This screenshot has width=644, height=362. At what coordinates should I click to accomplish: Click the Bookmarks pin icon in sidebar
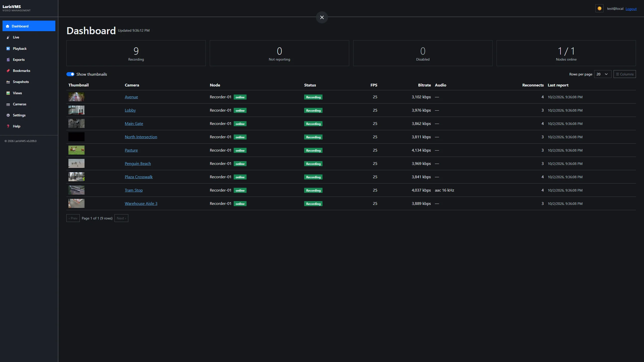tap(8, 71)
